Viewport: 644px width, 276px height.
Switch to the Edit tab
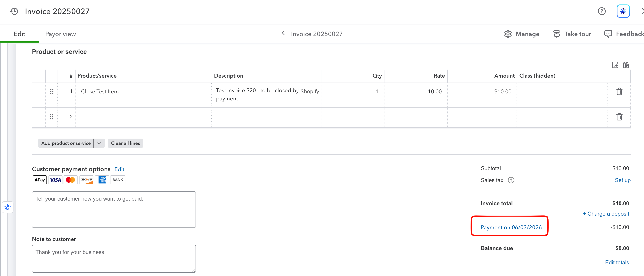click(x=20, y=34)
